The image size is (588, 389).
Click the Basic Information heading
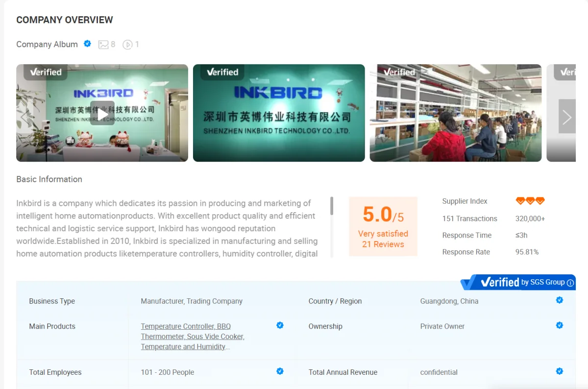point(49,179)
